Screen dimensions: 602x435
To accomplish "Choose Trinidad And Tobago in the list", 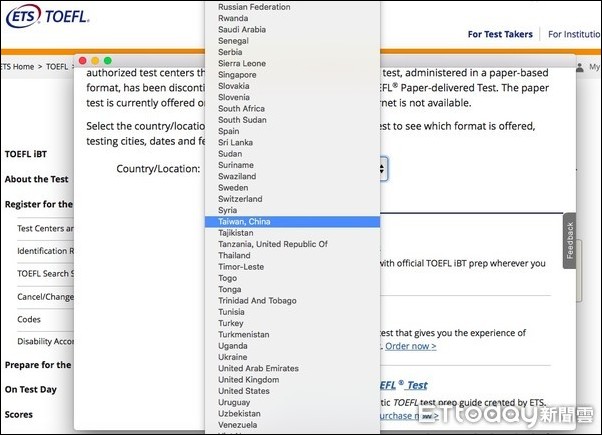I will point(257,301).
